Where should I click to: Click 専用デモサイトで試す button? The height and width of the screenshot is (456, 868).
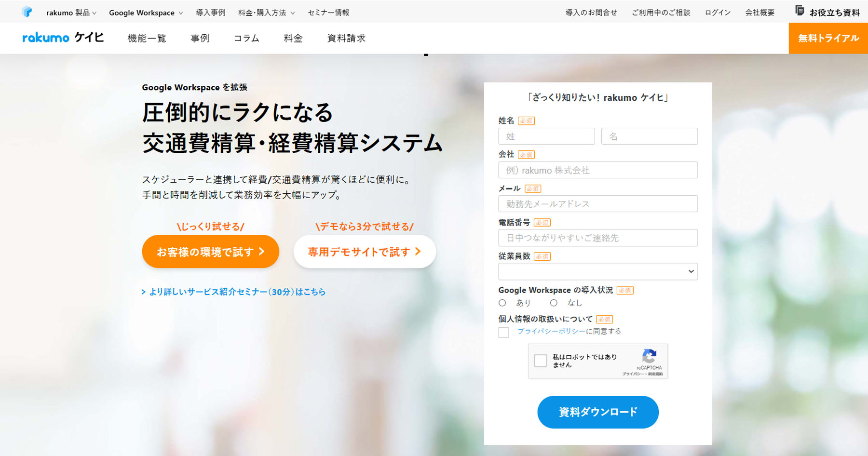tap(365, 252)
